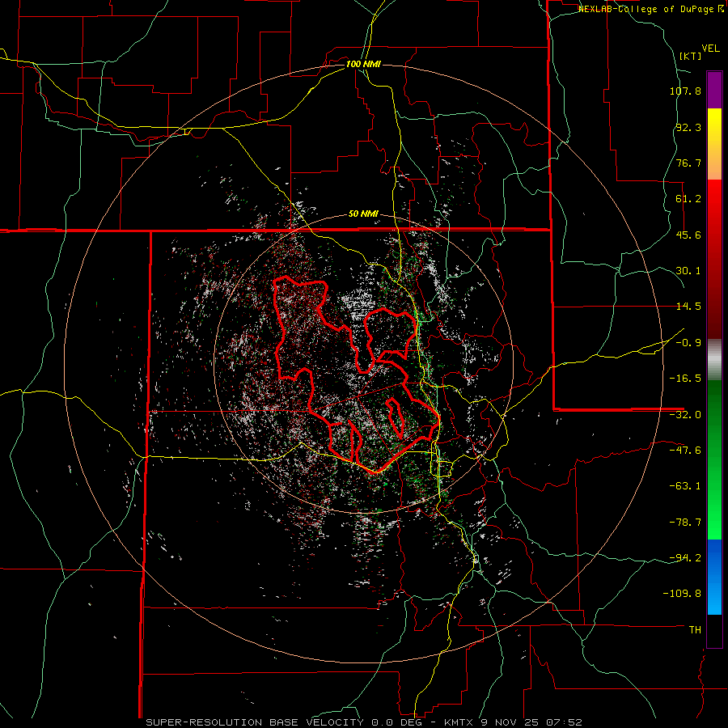Click the 100 NMI range ring label
Viewport: 728px width, 728px height.
363,64
